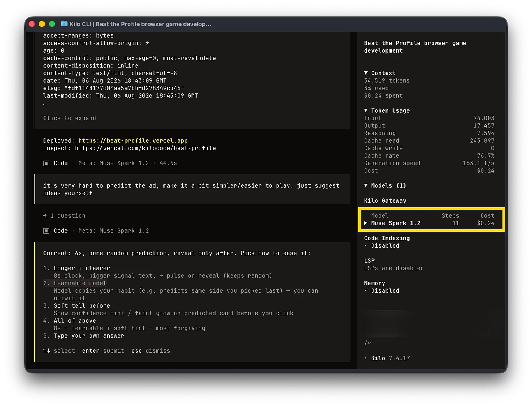The image size is (532, 406).
Task: Click the $0.24 spent text
Action: pos(383,96)
